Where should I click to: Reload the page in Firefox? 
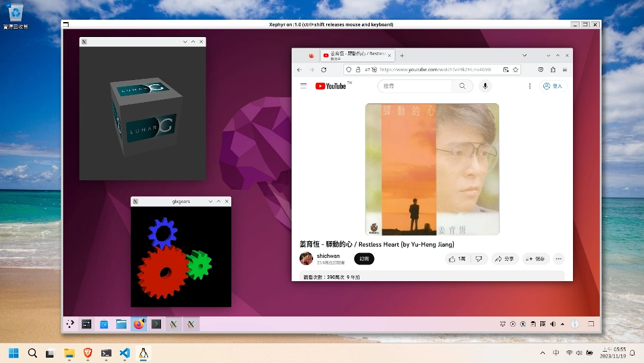324,70
